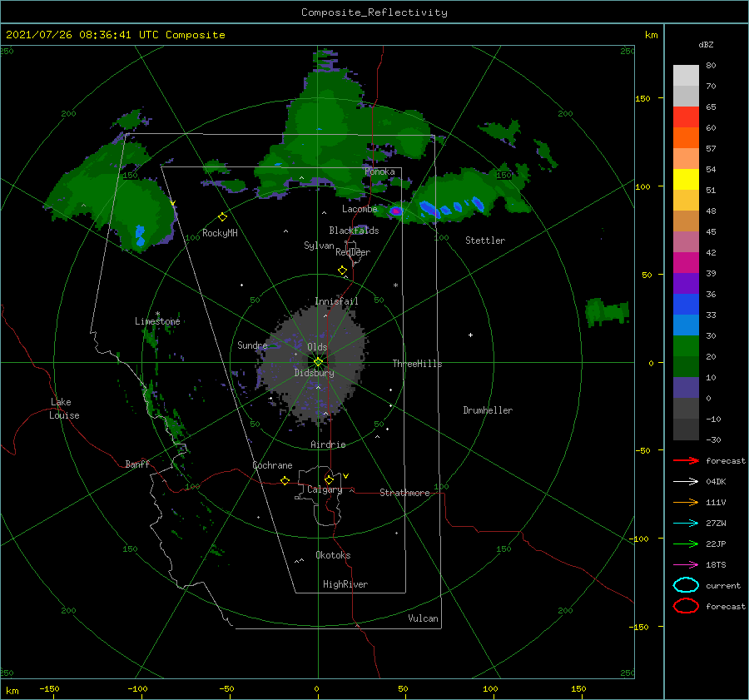Pick the bright yellow dBZ swatch
This screenshot has width=749, height=700.
pyautogui.click(x=686, y=179)
